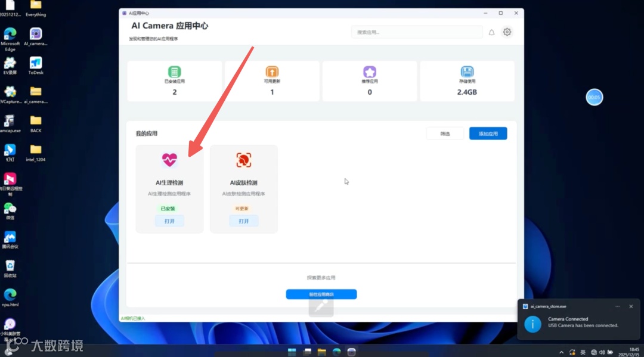Click the AI生理检测 heart icon
This screenshot has width=644, height=357.
(169, 160)
